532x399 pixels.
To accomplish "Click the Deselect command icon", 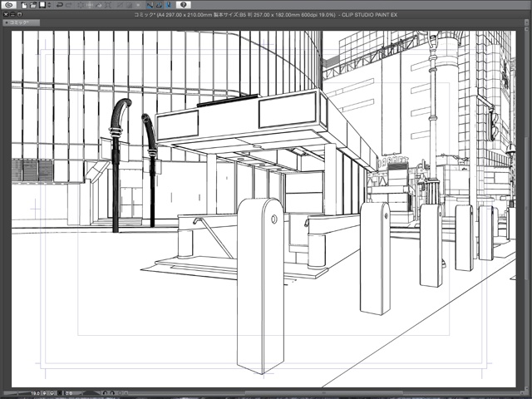I will pyautogui.click(x=120, y=5).
